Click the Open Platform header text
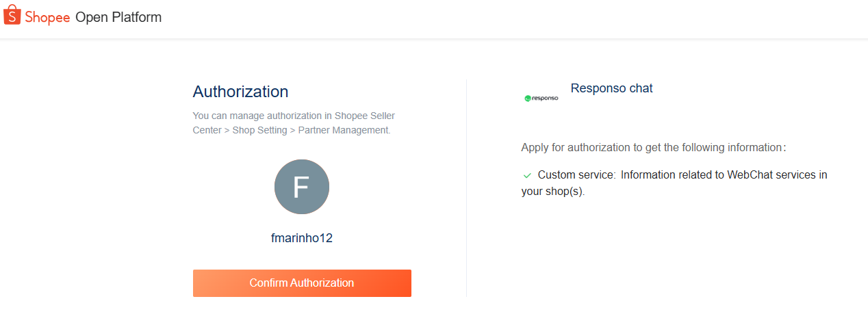Viewport: 868px width, 325px height. click(x=118, y=18)
